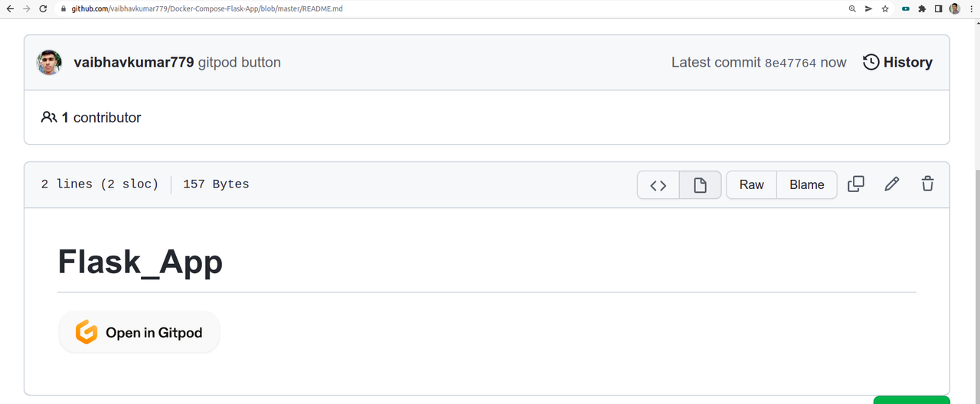Image resolution: width=980 pixels, height=404 pixels.
Task: Edit this file with the pencil
Action: (891, 184)
